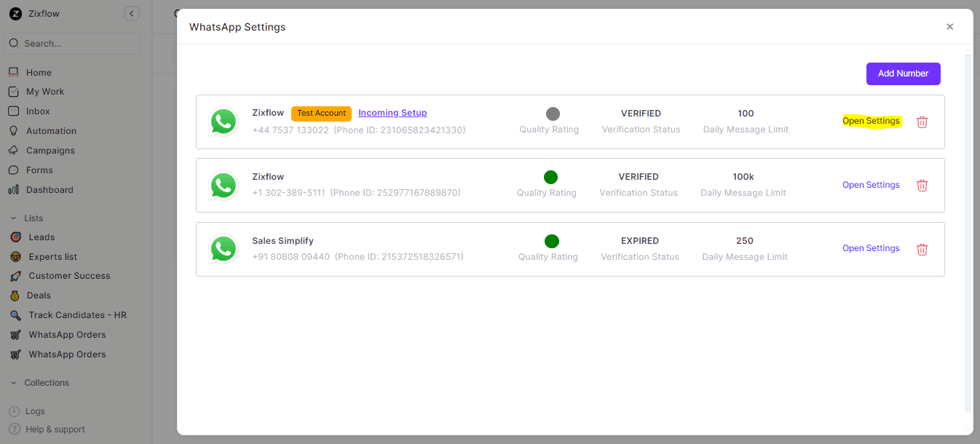The image size is (980, 444).
Task: Expand the Collections section
Action: [14, 383]
